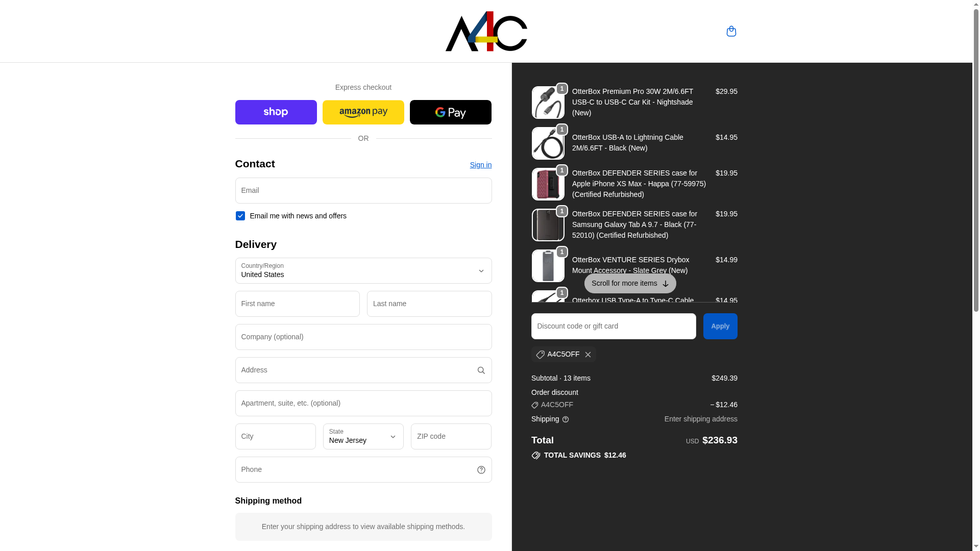Click the address search magnifier icon
The width and height of the screenshot is (980, 551).
tap(481, 370)
